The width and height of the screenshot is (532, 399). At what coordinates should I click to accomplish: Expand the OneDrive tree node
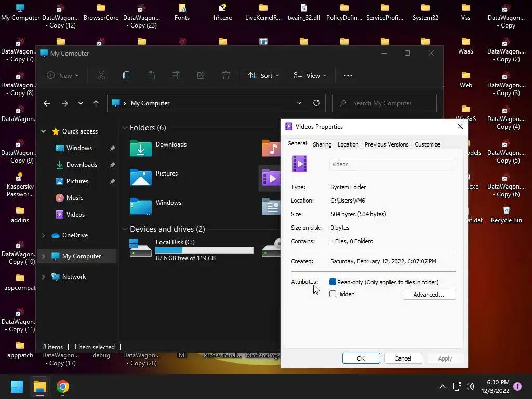[x=44, y=235]
